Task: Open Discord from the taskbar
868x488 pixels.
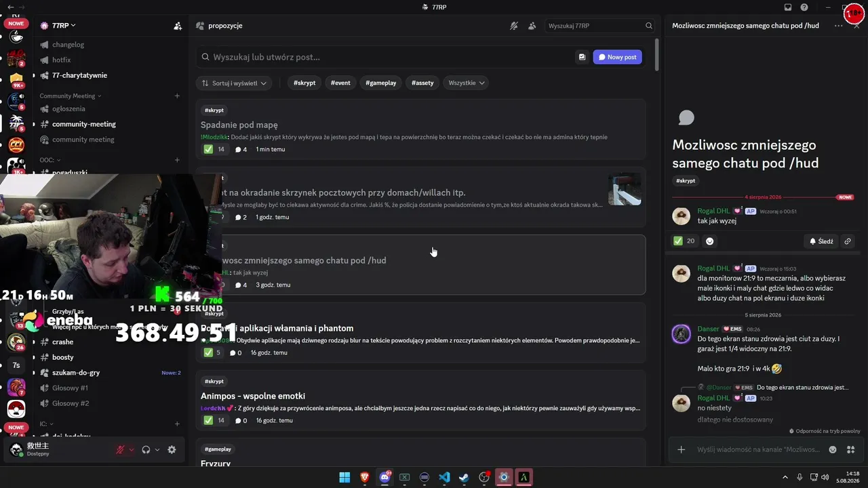Action: point(385,477)
